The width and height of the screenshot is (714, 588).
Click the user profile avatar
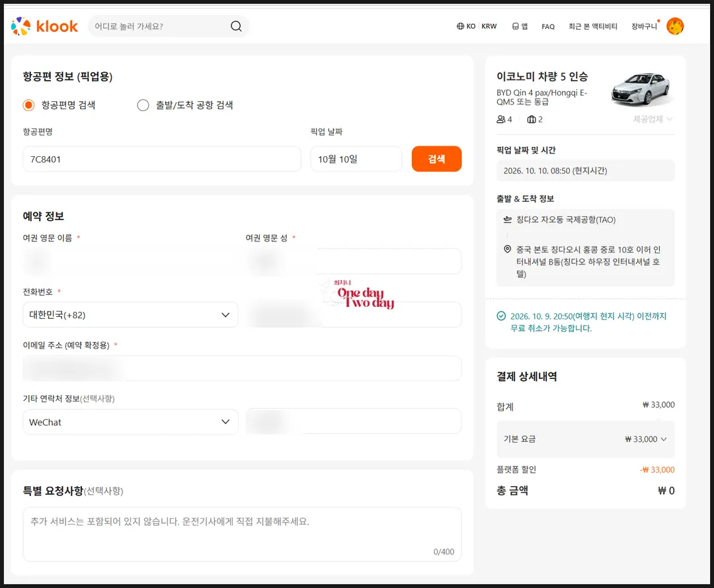[675, 26]
